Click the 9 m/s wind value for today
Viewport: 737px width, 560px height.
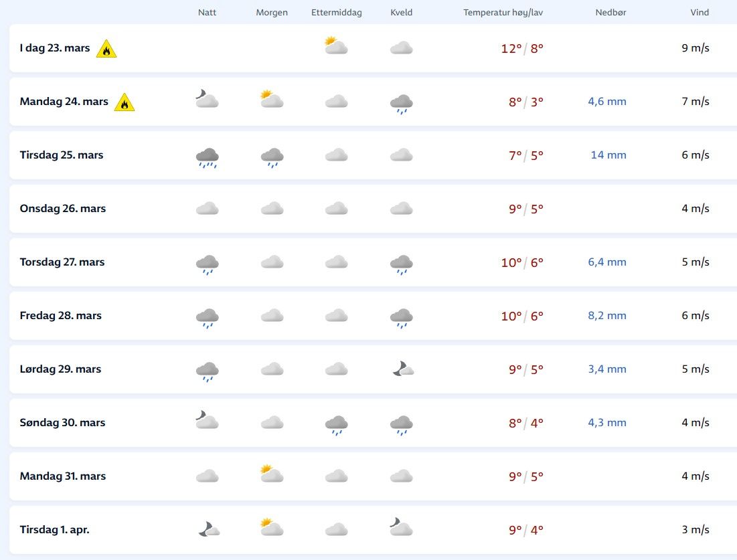[x=695, y=48]
